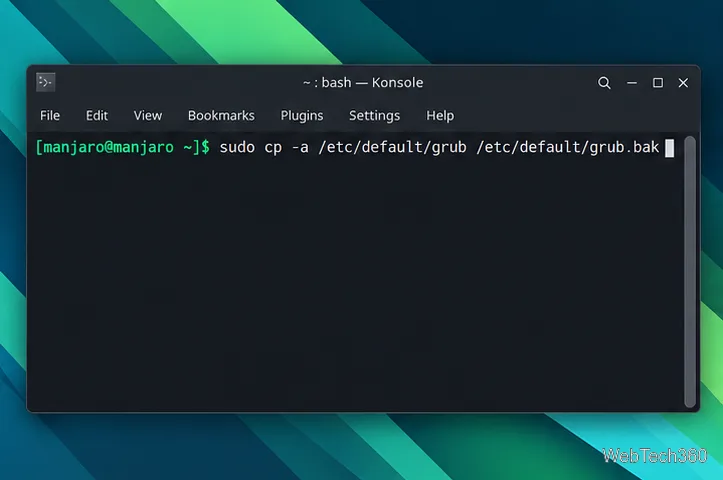Click the terminal vertical scrollbar
Viewport: 723px width, 480px height.
coord(690,272)
